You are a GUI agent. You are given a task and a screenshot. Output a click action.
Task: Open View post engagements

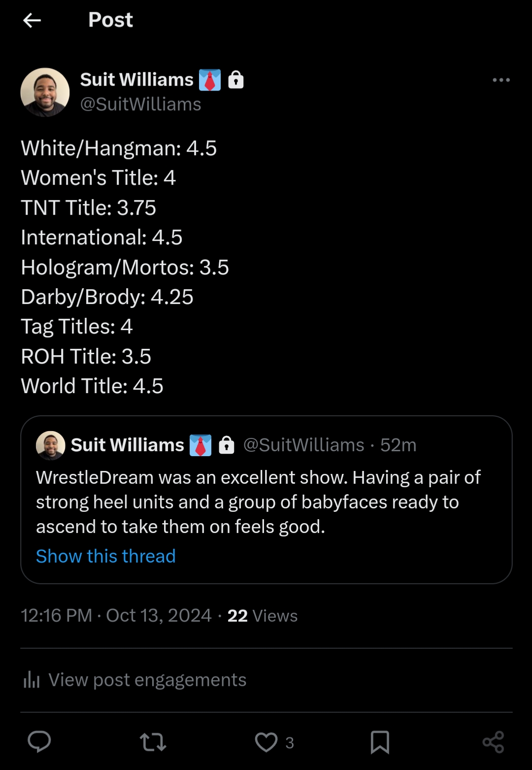point(147,680)
